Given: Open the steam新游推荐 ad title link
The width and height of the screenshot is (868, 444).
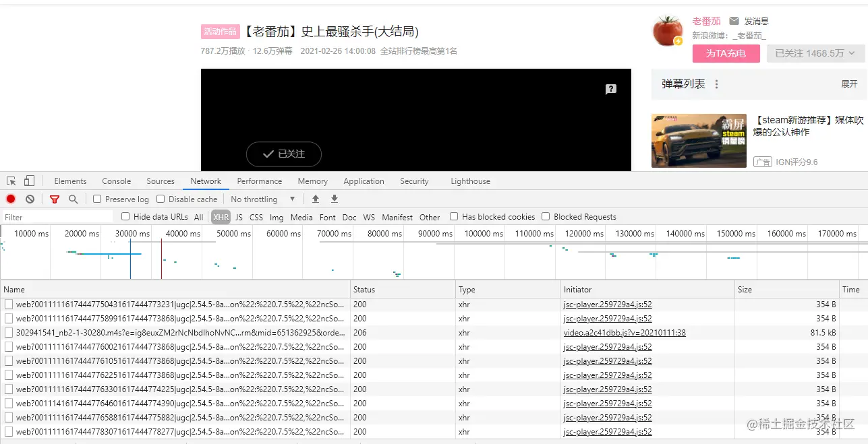Looking at the screenshot, I should click(x=808, y=126).
